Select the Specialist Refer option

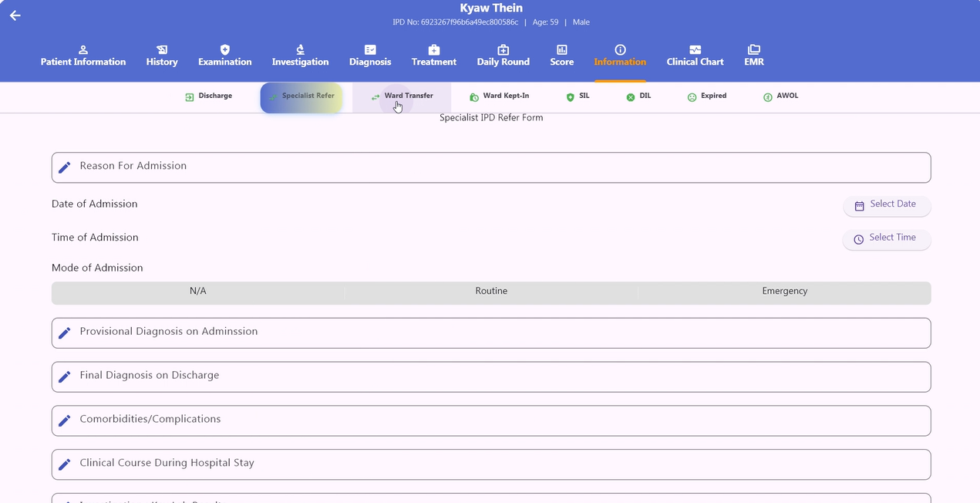point(301,97)
